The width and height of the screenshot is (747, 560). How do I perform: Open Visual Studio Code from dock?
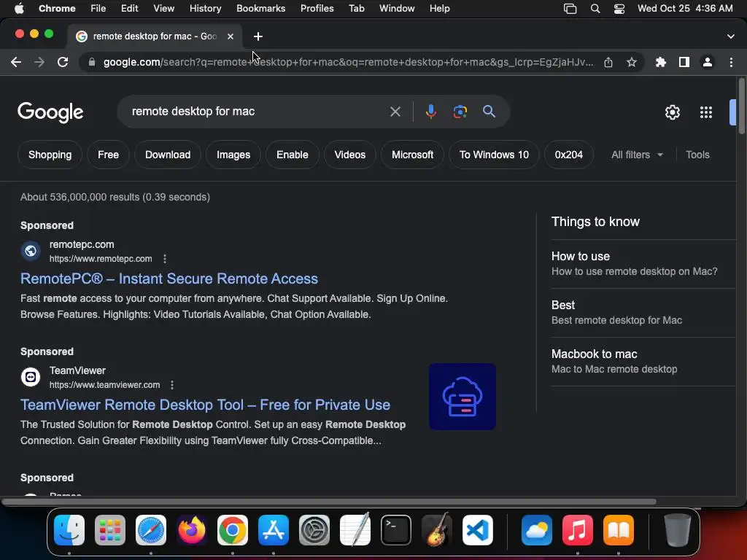[478, 530]
